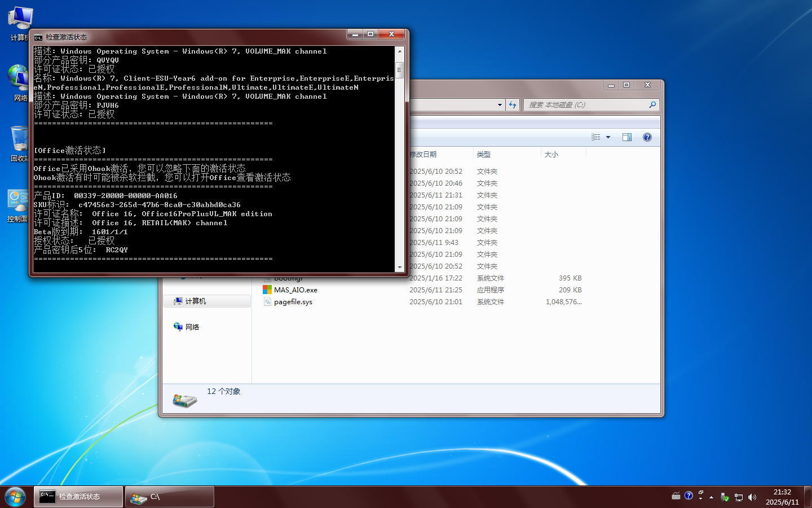This screenshot has height=508, width=812.
Task: Toggle the preview pane button
Action: 626,137
